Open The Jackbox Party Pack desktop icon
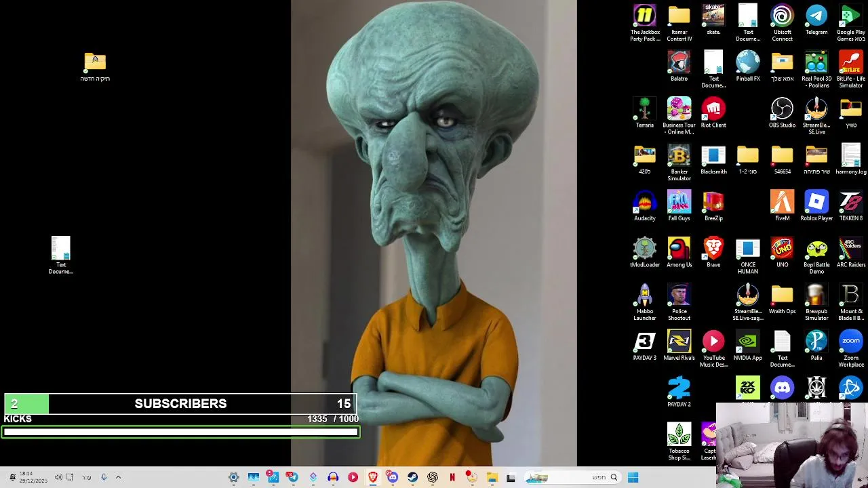 (645, 22)
